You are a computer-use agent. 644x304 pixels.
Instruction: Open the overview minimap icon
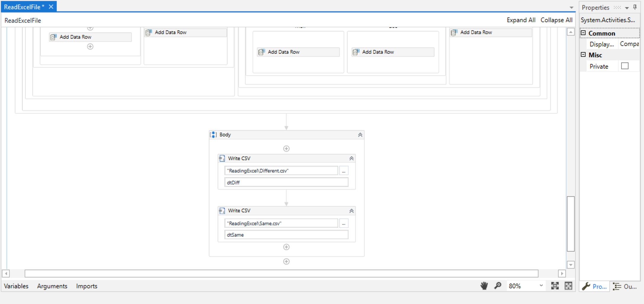[568, 286]
